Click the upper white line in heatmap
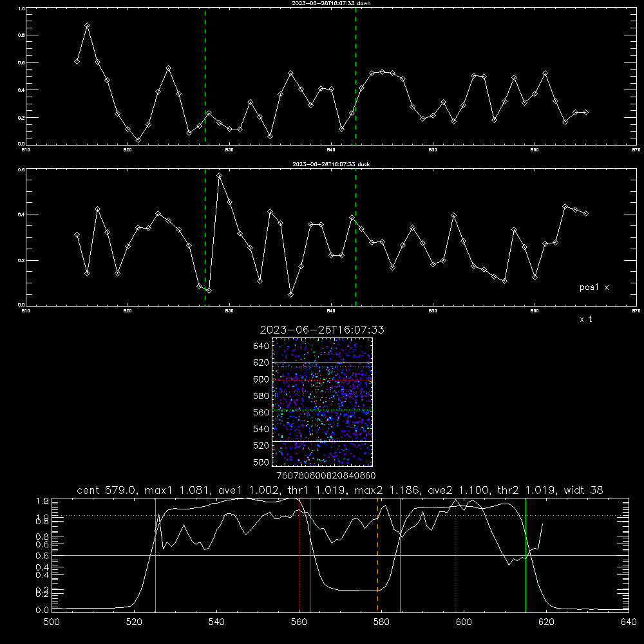Viewport: 644px width, 644px height. [x=323, y=363]
